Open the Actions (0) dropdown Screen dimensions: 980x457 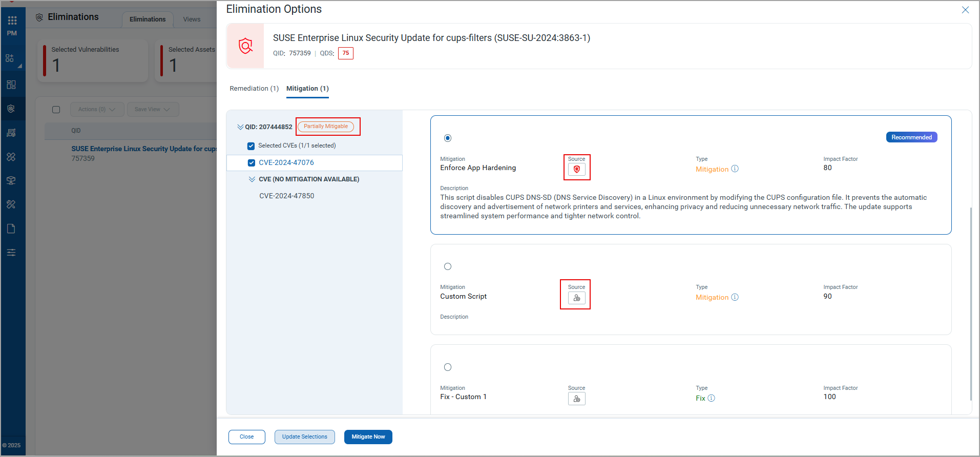[97, 109]
